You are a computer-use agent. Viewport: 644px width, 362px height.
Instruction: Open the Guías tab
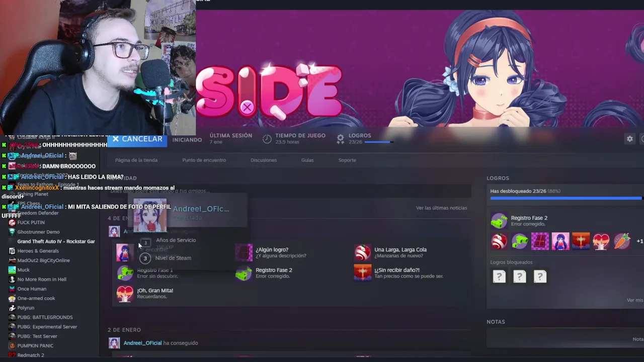307,160
